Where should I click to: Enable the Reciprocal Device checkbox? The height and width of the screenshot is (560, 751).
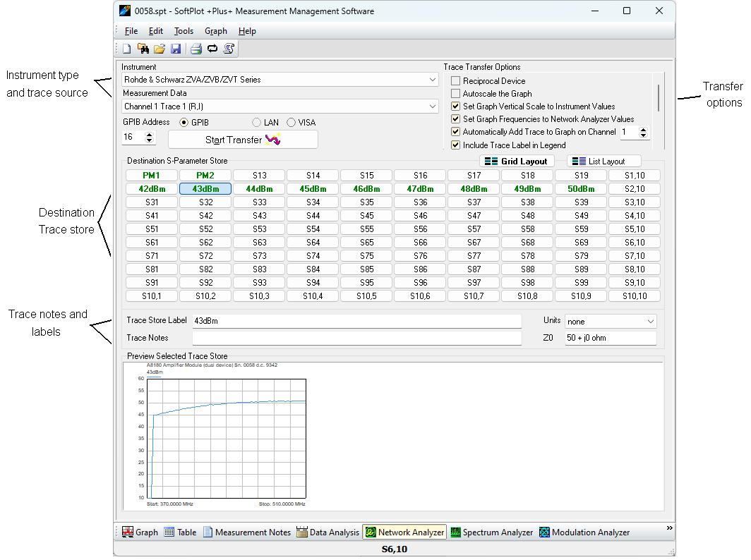click(x=456, y=81)
